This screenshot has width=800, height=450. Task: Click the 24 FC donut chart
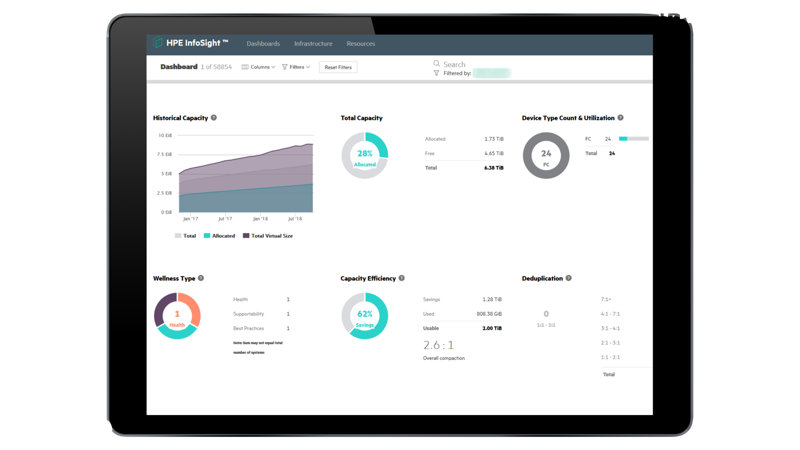[x=546, y=156]
